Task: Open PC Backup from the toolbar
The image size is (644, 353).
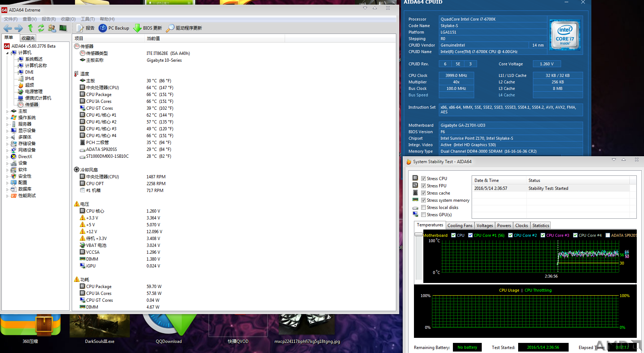Action: coord(114,28)
